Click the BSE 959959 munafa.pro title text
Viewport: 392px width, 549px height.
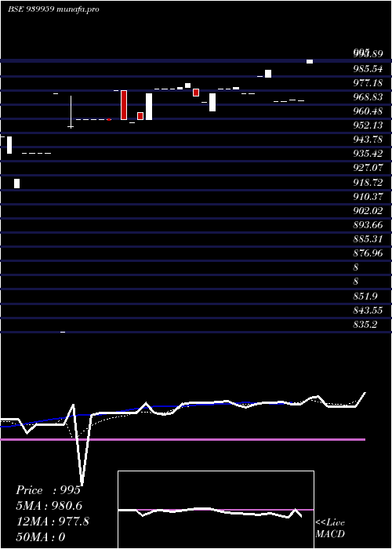coord(53,9)
